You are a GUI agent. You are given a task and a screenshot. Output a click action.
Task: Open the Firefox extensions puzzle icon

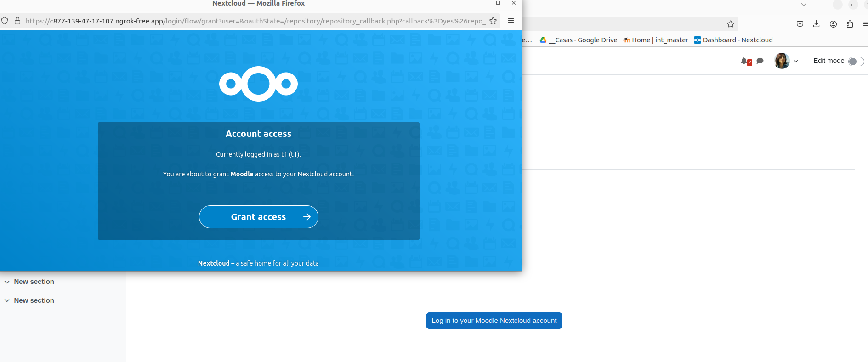(x=850, y=24)
